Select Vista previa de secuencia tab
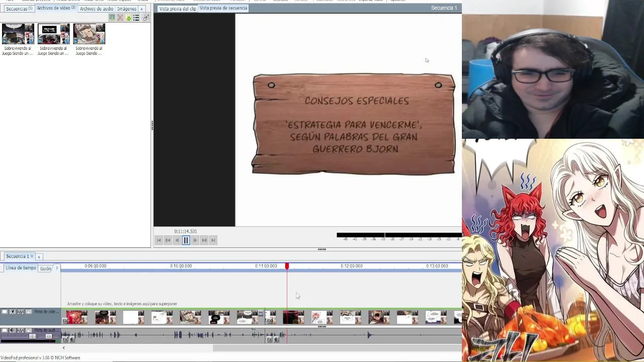644x362 pixels. pos(223,8)
